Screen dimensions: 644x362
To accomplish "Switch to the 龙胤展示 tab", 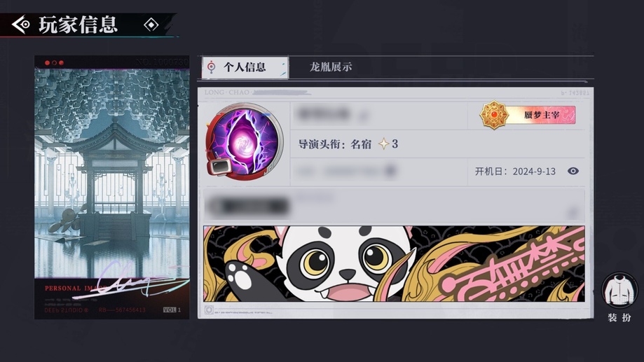I will point(331,67).
